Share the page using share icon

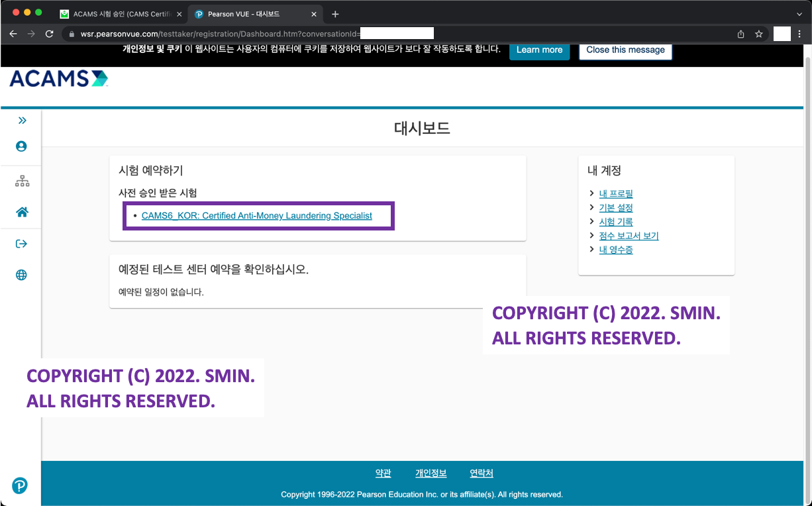(x=740, y=34)
